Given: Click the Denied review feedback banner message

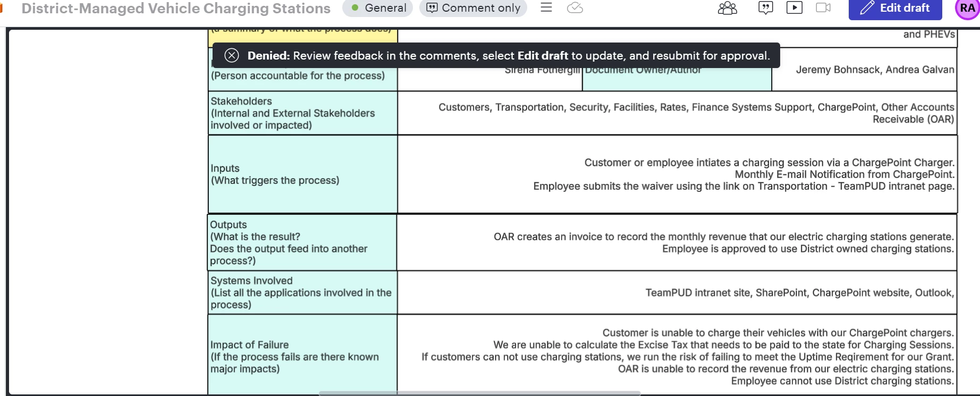Looking at the screenshot, I should point(509,55).
